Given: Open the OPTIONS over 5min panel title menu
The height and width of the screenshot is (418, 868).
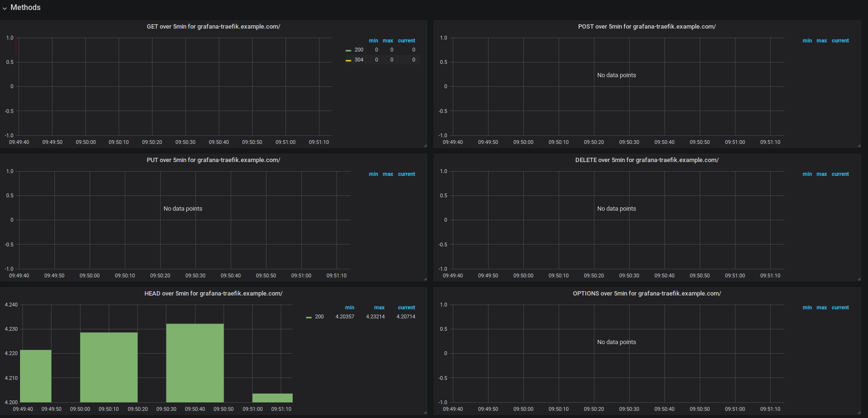Looking at the screenshot, I should coord(647,294).
